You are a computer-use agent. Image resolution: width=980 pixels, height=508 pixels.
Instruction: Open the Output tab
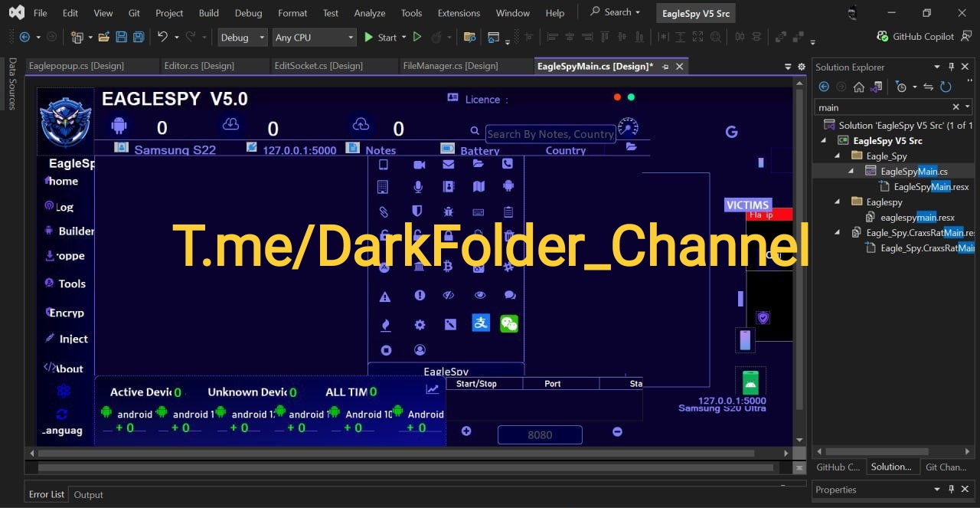point(88,494)
